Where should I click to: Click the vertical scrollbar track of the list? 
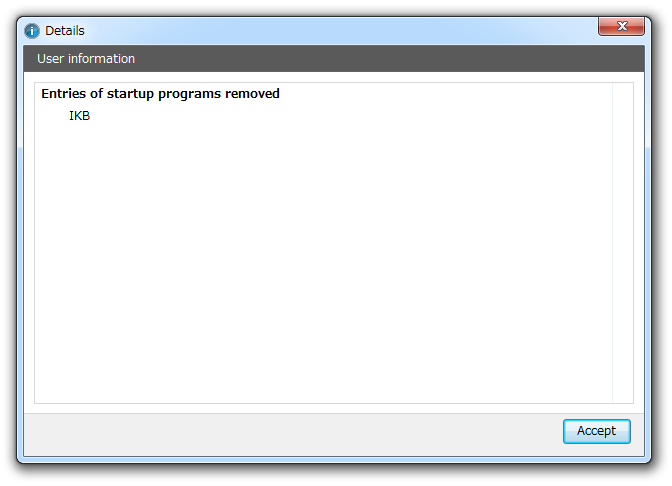(623, 243)
